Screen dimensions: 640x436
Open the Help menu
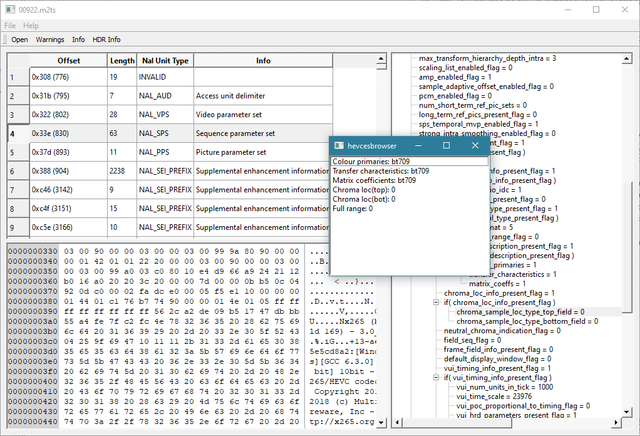(31, 26)
